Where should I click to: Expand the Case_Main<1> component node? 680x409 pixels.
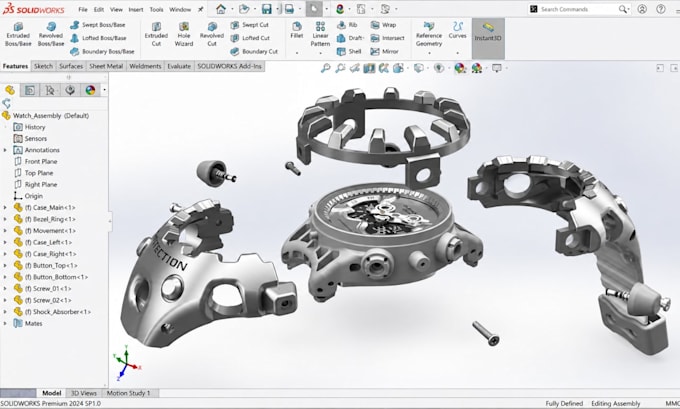(5, 208)
